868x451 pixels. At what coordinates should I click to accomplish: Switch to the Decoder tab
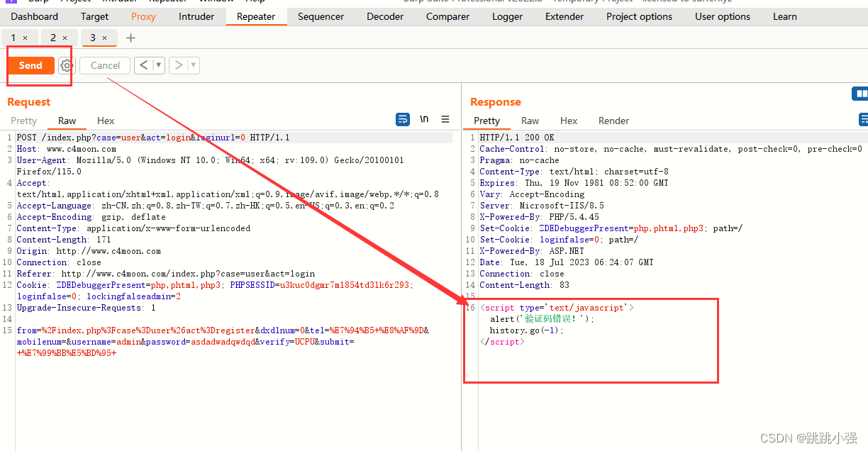[385, 16]
